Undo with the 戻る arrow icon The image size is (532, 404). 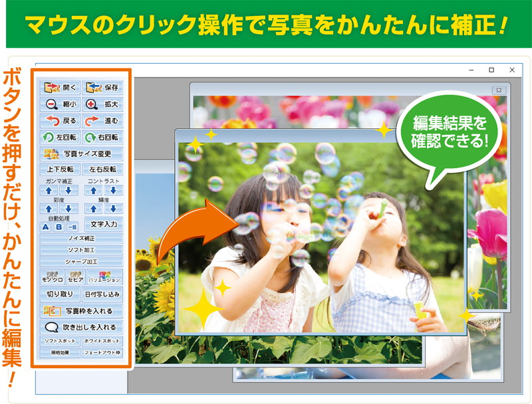60,121
